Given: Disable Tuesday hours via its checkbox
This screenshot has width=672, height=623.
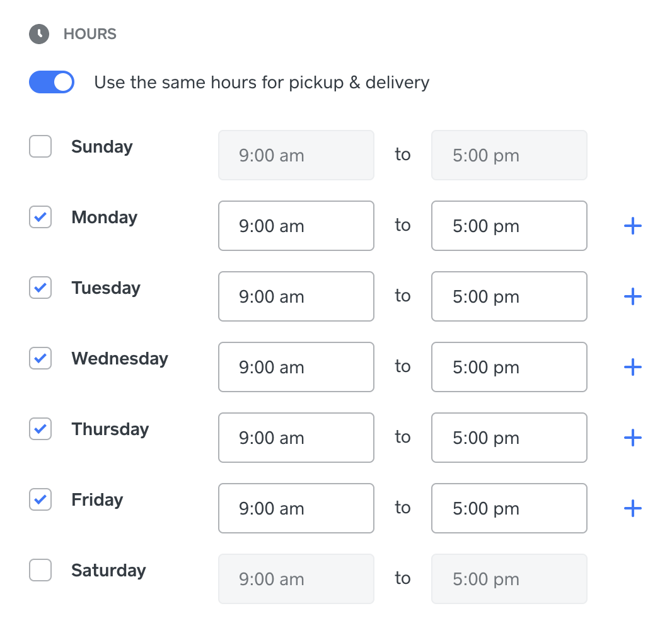Looking at the screenshot, I should (x=40, y=288).
